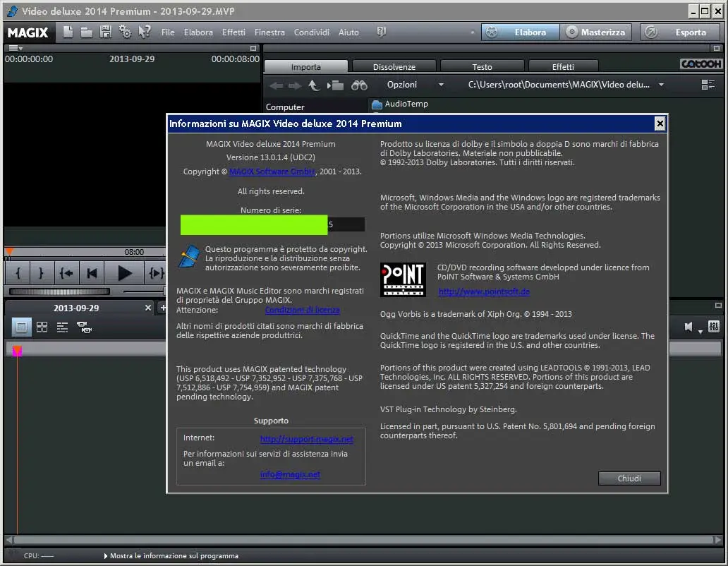The image size is (728, 566).
Task: Click the preview monitor hamburger menu icon
Action: (x=14, y=48)
